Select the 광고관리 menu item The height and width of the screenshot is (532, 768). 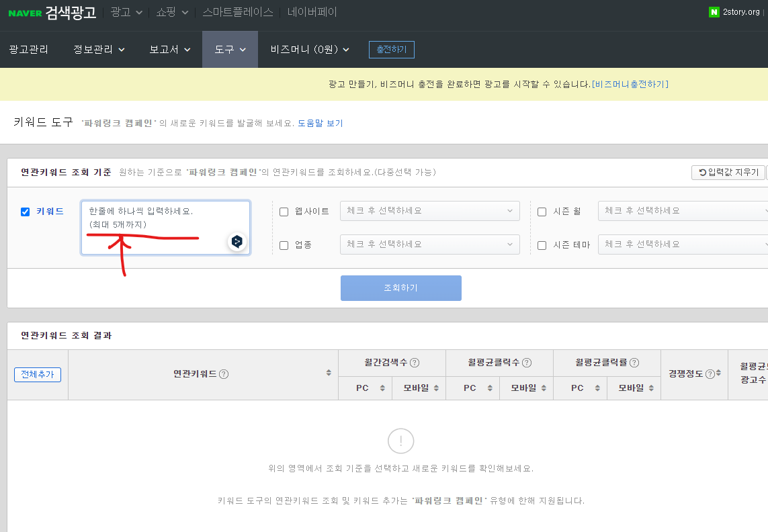click(x=29, y=49)
